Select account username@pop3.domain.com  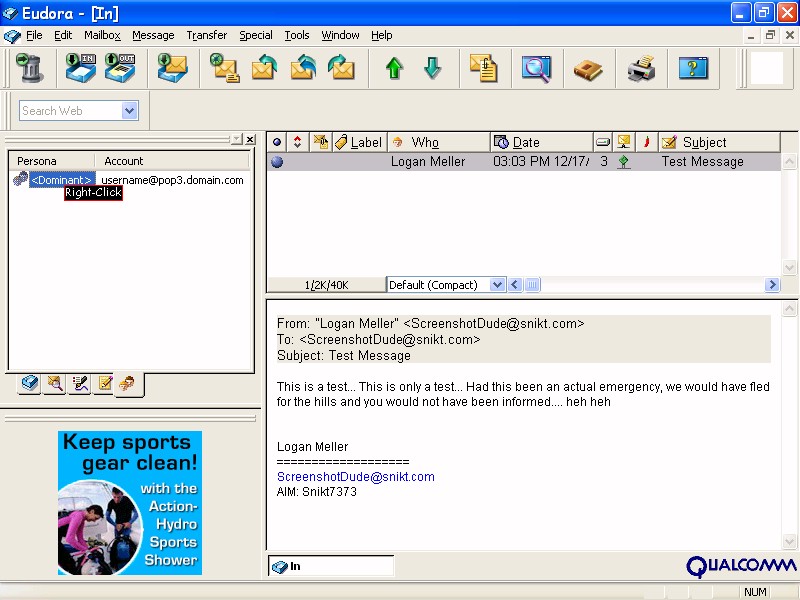tap(172, 180)
